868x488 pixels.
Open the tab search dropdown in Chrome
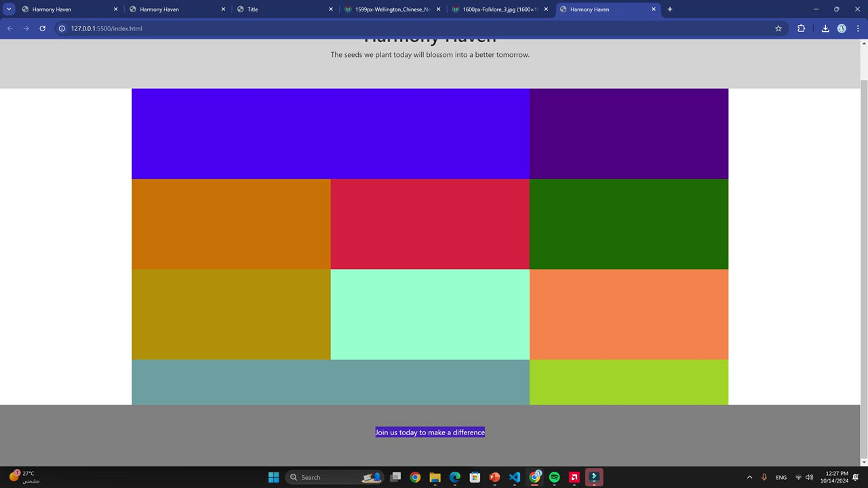pyautogui.click(x=9, y=9)
